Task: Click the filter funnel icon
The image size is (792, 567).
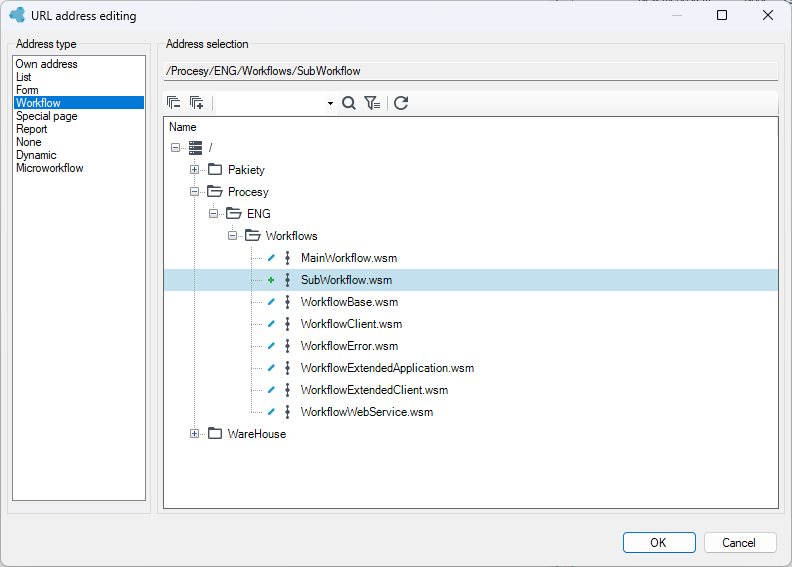Action: click(x=372, y=103)
